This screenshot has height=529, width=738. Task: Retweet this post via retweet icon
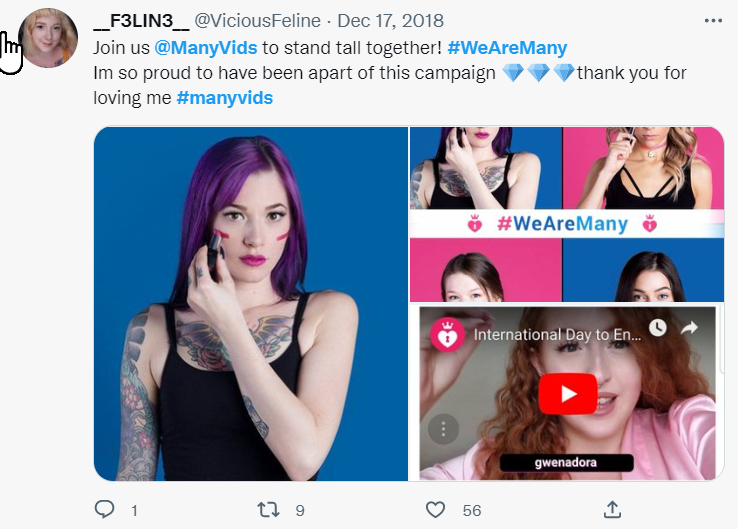point(269,510)
